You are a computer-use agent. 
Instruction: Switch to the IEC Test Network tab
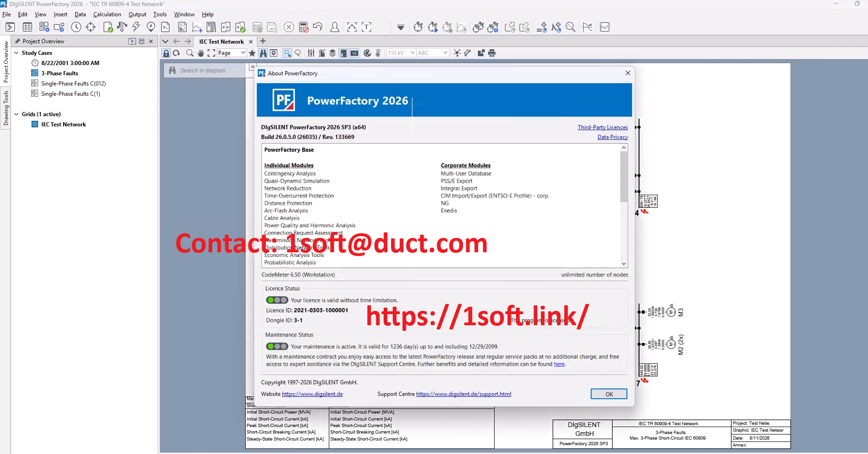pos(222,41)
